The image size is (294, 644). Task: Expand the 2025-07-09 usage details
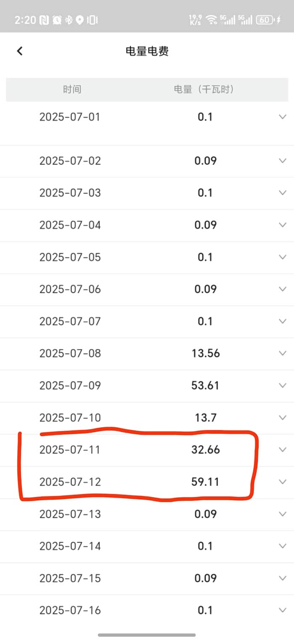(283, 385)
